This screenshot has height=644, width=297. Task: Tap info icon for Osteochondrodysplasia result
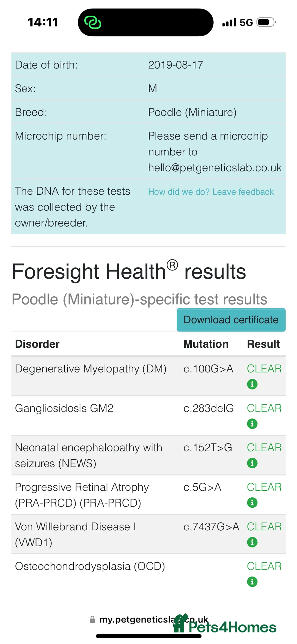pos(252,582)
